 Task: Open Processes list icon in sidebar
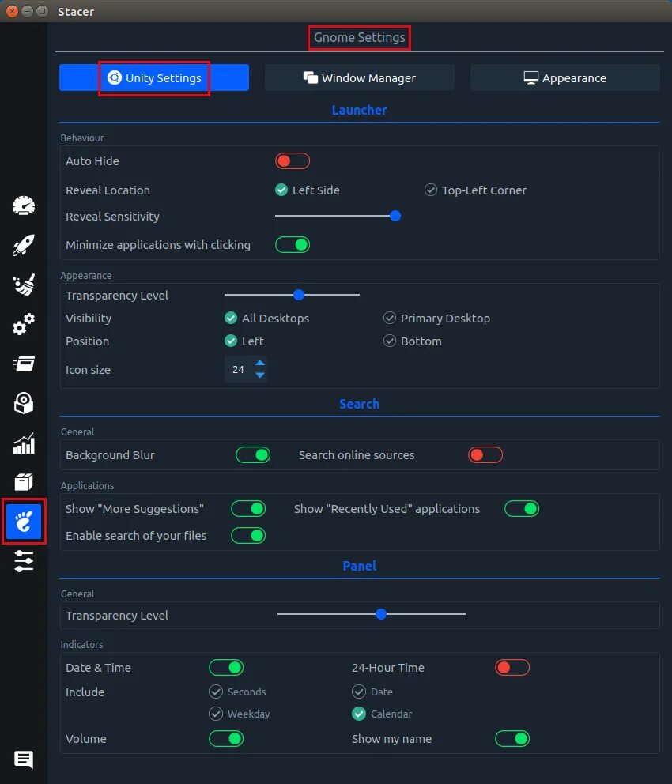point(24,364)
